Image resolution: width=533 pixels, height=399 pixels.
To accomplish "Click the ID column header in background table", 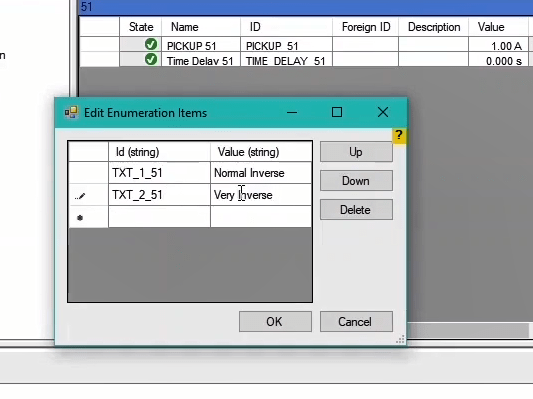I will pos(286,27).
